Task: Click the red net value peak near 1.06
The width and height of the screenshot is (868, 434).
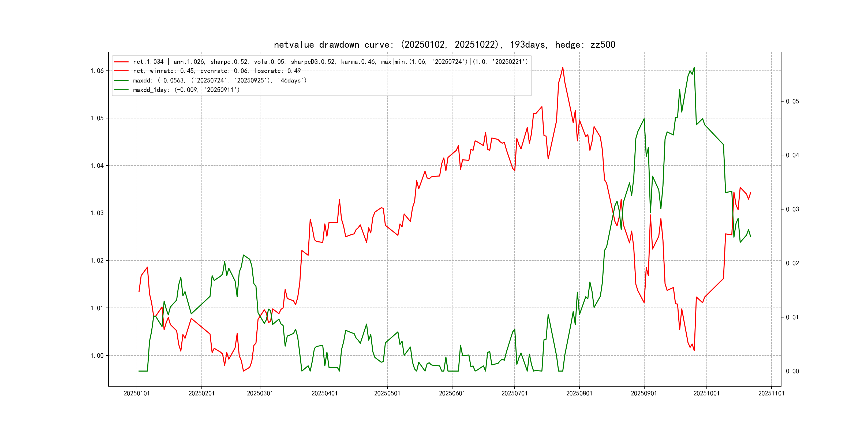Action: click(563, 68)
